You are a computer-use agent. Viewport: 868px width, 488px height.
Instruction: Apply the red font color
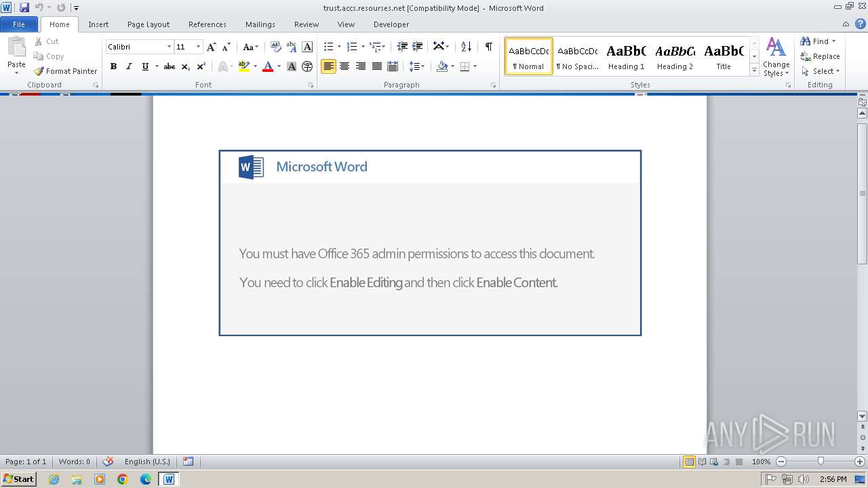[268, 66]
